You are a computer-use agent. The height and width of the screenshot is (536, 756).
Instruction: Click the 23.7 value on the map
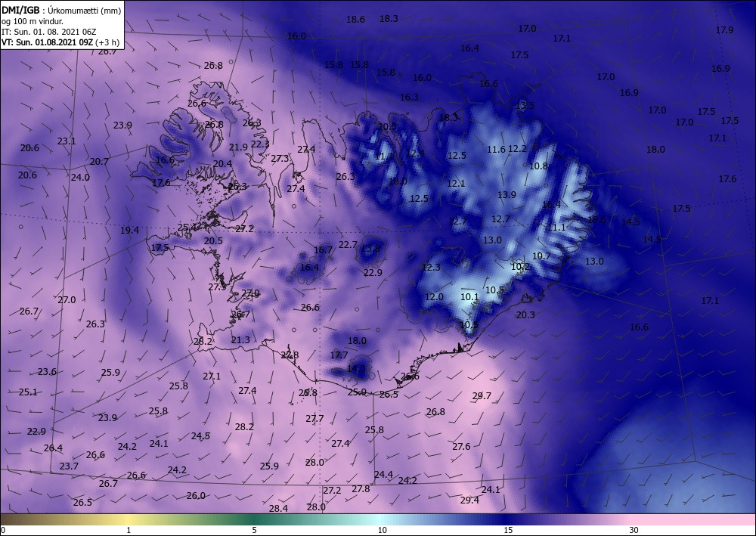[69, 466]
